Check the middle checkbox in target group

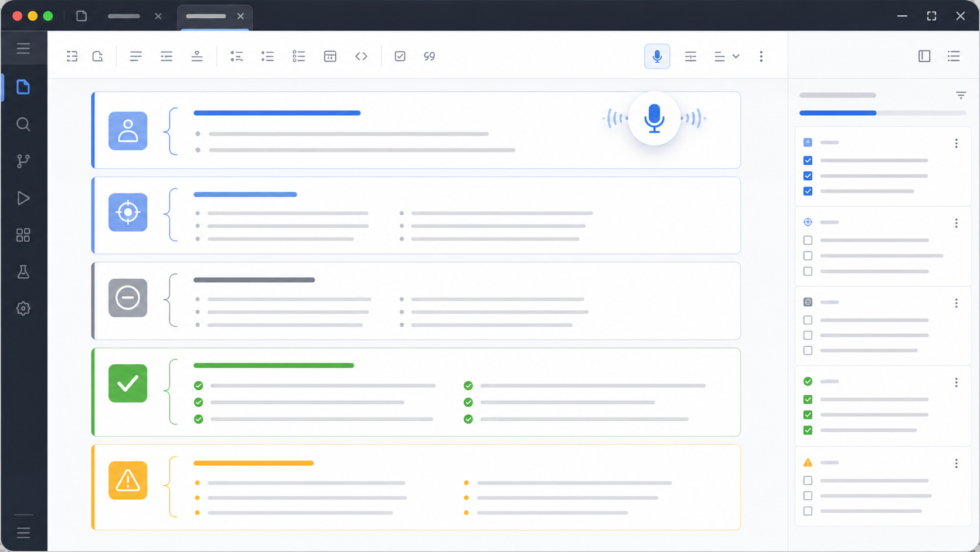tap(808, 256)
